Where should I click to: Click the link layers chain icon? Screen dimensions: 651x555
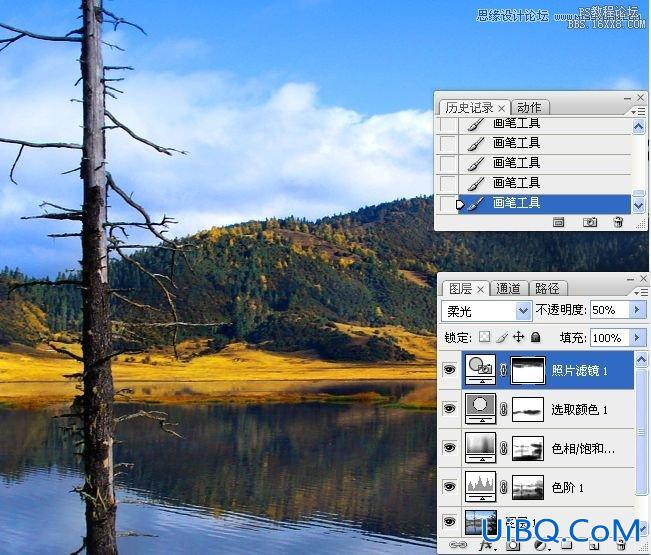(458, 545)
